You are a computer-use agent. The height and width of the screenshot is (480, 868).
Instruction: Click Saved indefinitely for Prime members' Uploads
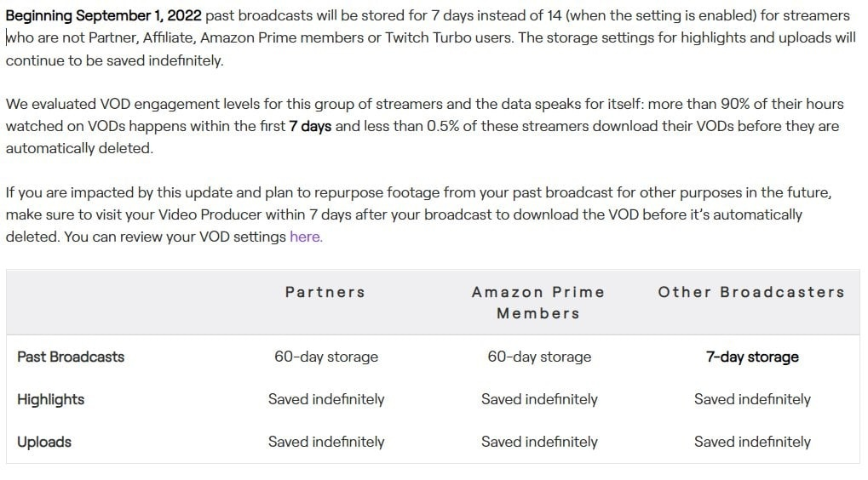539,442
